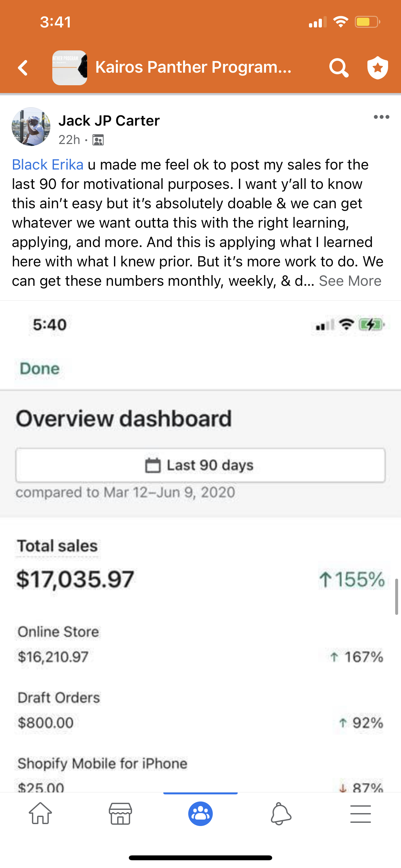Tap the admin shield star icon
Screen dimensions: 401x868
coord(377,68)
